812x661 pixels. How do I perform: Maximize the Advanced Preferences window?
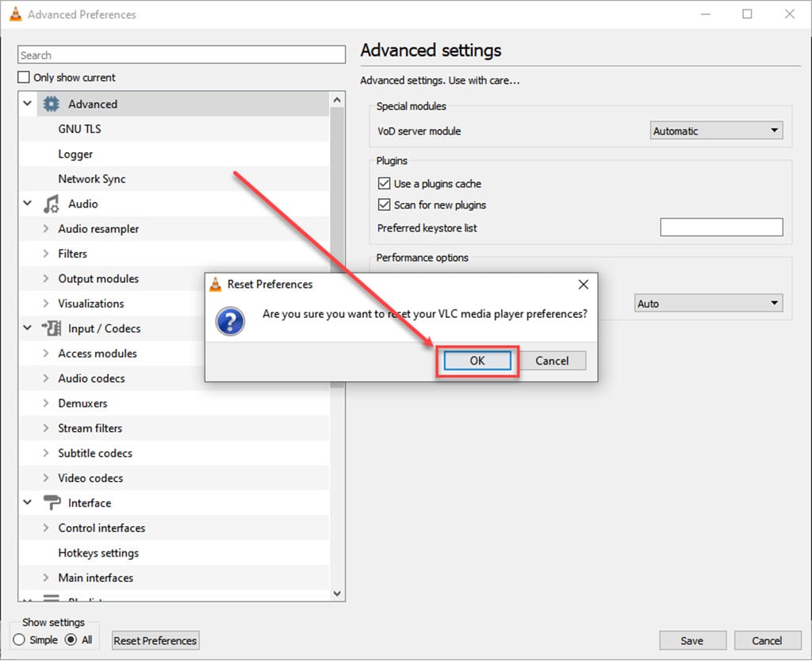(x=747, y=14)
